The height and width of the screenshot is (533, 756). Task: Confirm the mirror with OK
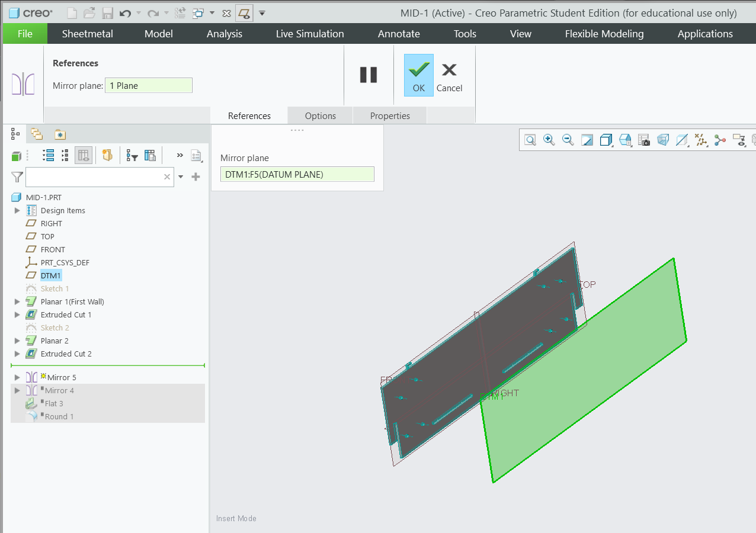[x=418, y=75]
